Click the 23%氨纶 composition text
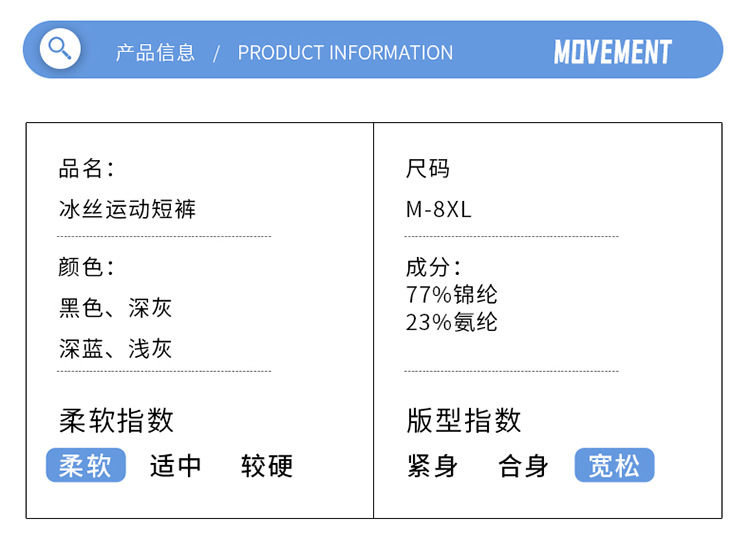The image size is (750, 545). pyautogui.click(x=451, y=323)
